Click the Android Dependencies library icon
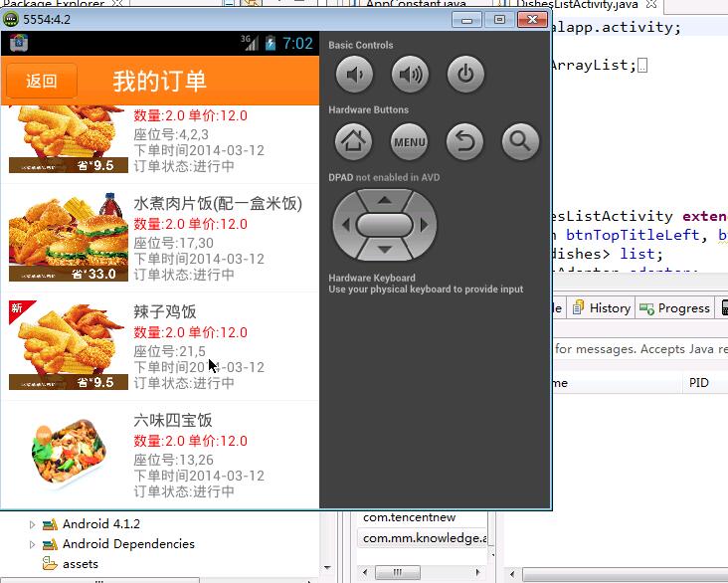728x583 pixels. click(50, 544)
